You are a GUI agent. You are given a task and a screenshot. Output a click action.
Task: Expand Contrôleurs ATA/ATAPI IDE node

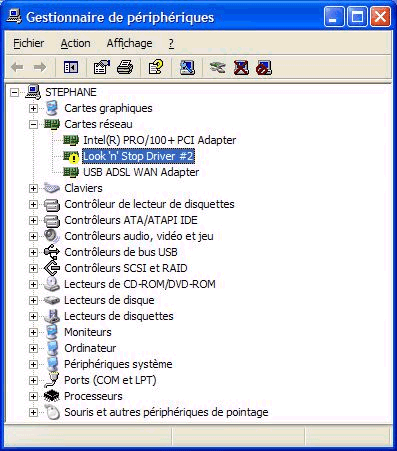33,220
